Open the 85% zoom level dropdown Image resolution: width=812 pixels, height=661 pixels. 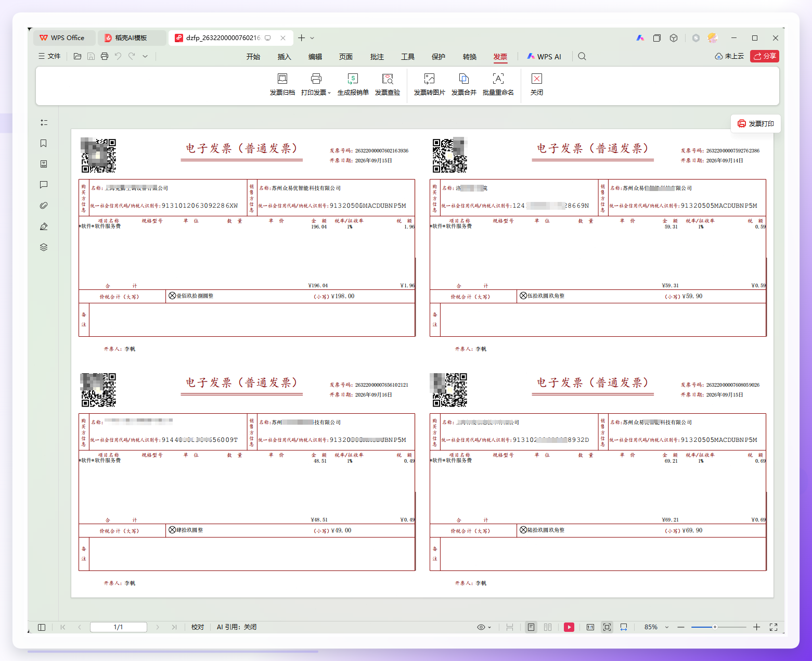click(656, 627)
